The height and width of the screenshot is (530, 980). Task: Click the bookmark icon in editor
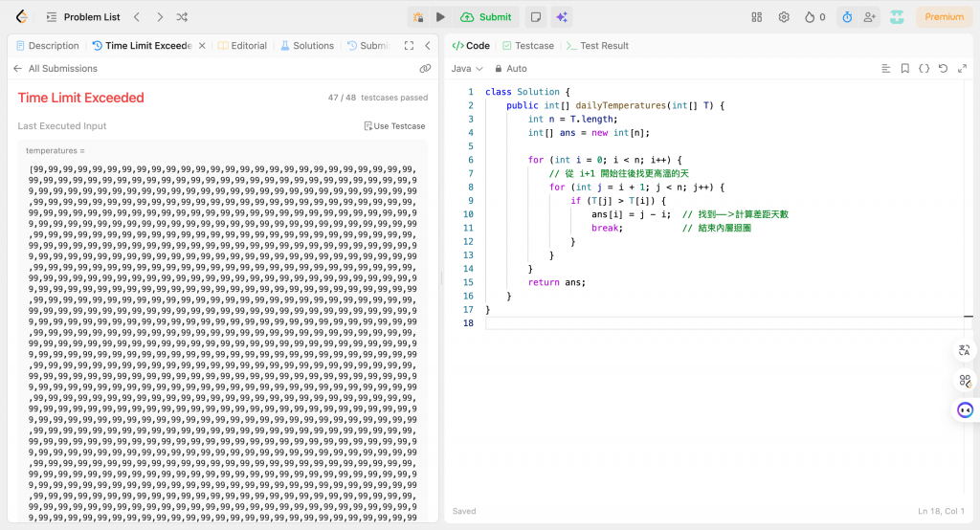[x=905, y=68]
